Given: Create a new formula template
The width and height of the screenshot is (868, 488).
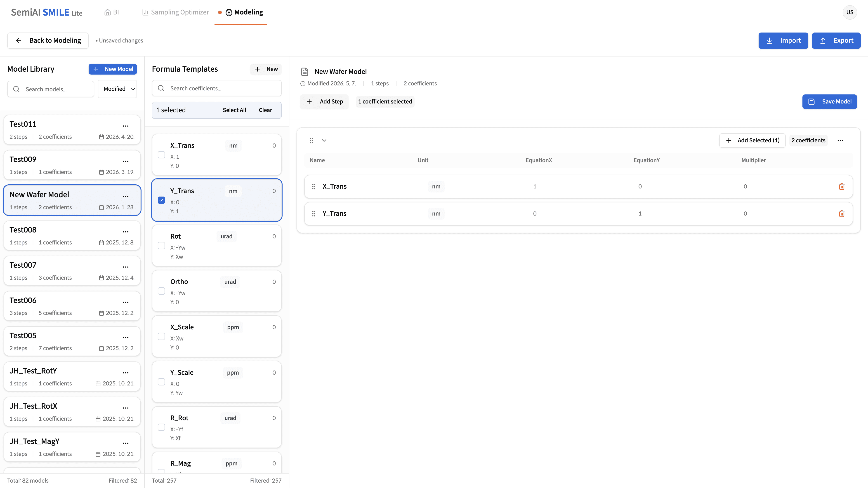Looking at the screenshot, I should [266, 69].
